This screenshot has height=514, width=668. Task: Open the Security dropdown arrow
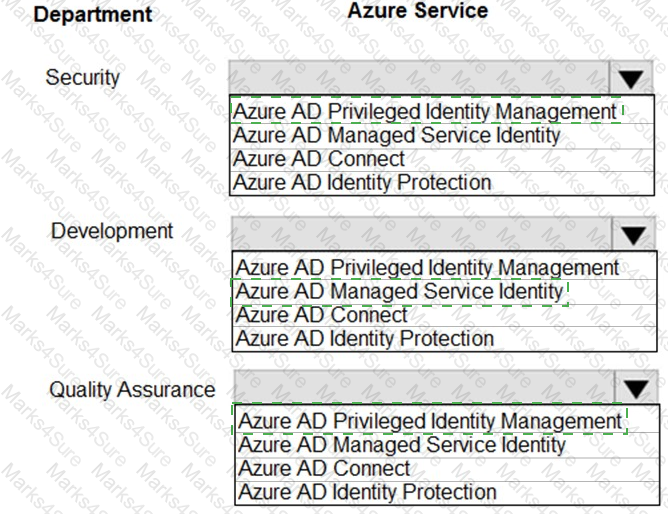tap(631, 78)
